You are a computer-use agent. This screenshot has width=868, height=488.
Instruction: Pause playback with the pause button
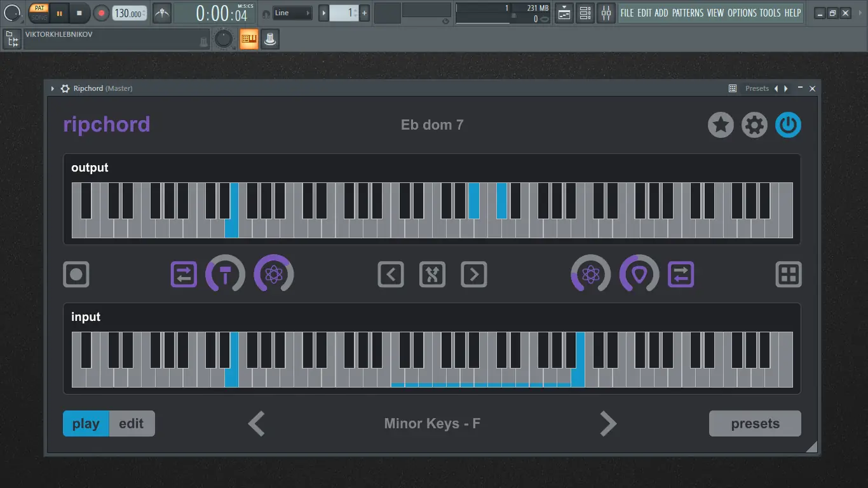[x=60, y=13]
